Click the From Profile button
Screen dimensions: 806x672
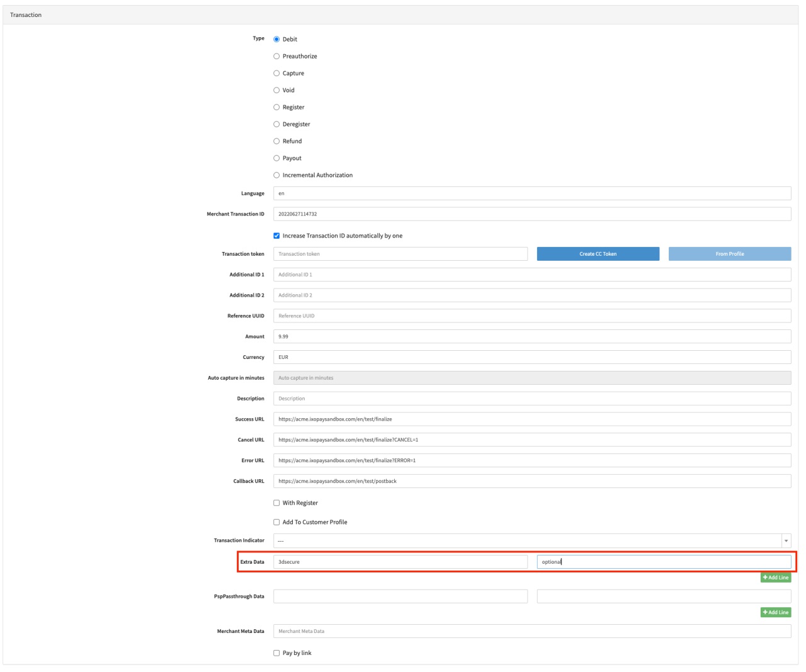[x=730, y=254]
